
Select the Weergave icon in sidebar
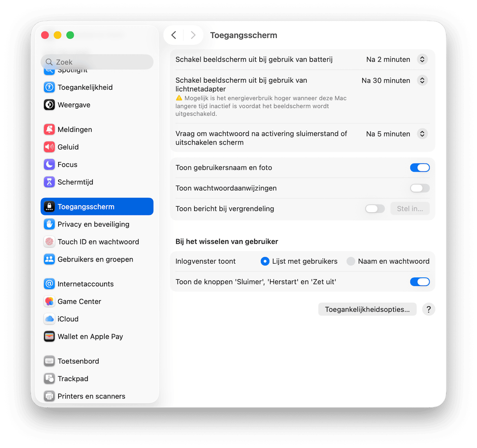49,105
